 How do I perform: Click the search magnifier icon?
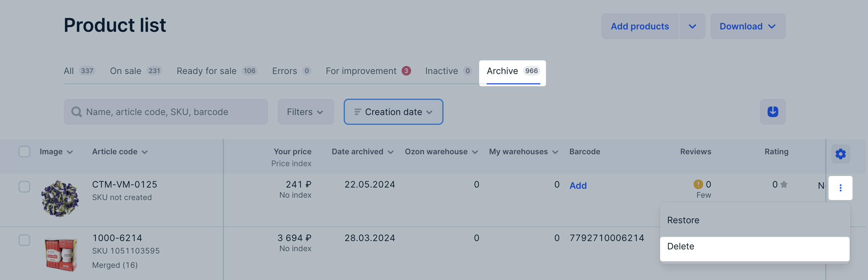pyautogui.click(x=76, y=112)
